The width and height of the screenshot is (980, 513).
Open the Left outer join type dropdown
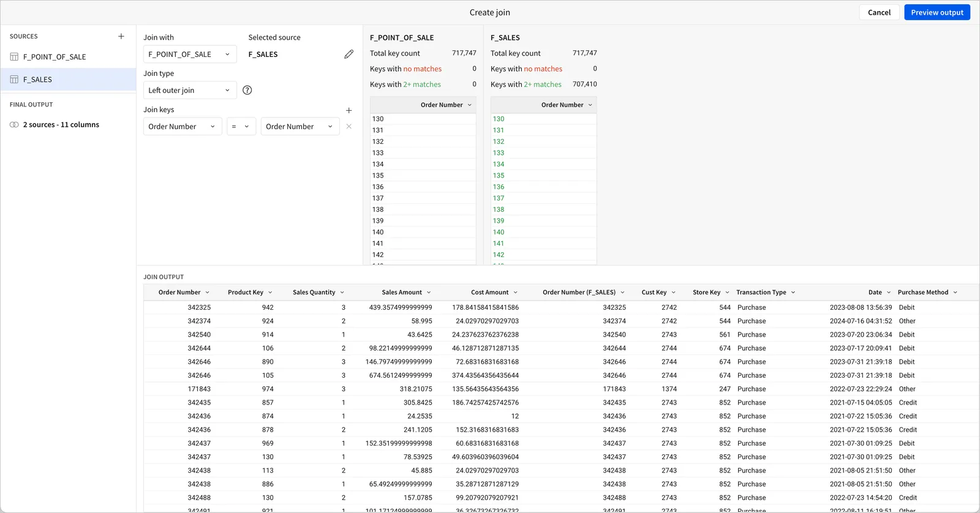click(190, 90)
